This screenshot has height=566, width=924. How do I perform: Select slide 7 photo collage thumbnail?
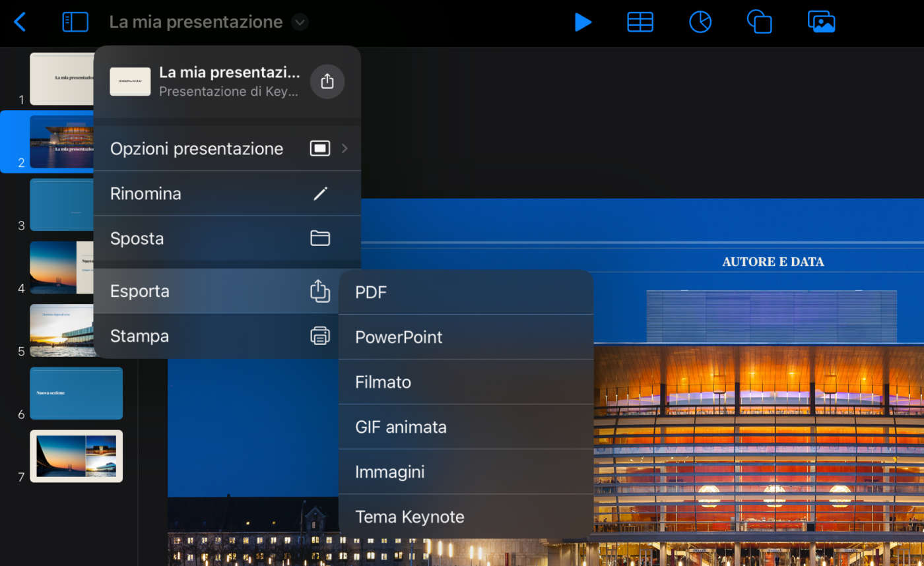77,456
